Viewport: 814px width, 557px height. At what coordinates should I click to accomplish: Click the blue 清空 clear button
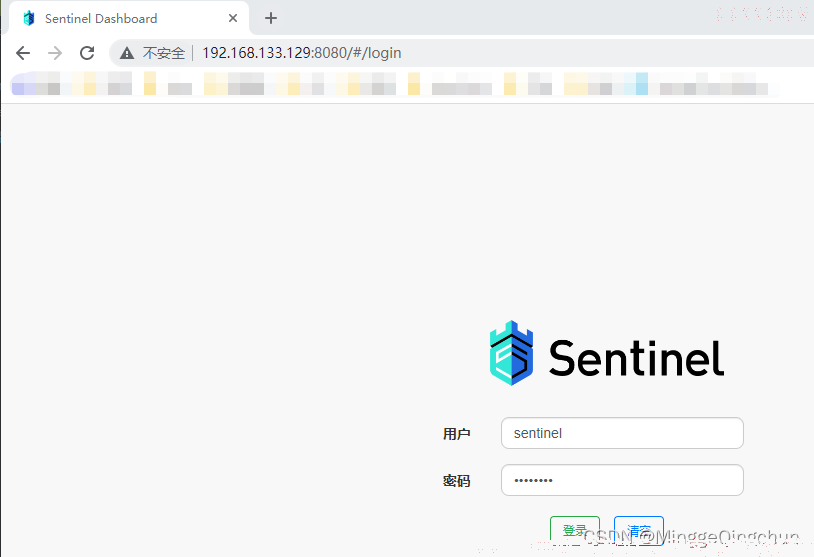639,531
